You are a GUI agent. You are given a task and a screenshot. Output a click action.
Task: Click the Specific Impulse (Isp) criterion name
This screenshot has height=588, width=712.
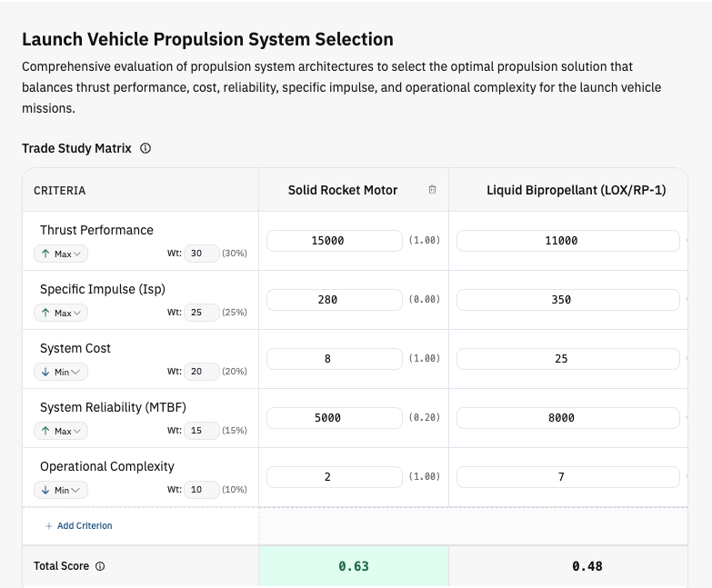[103, 289]
